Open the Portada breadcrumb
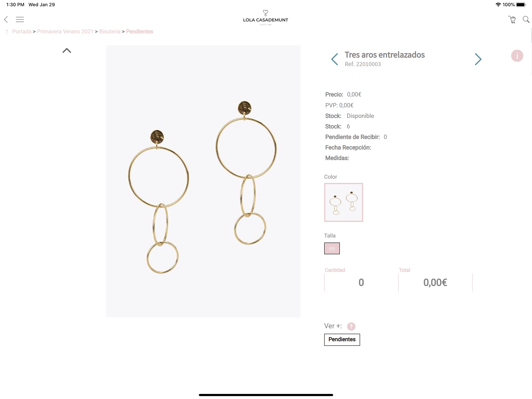 [22, 32]
